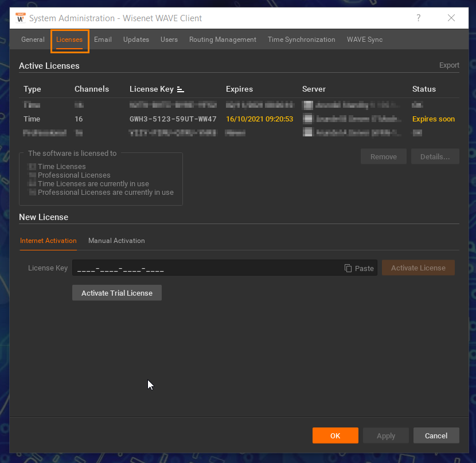Viewport: 476px width, 463px height.
Task: Switch to the Email tab
Action: pos(103,40)
